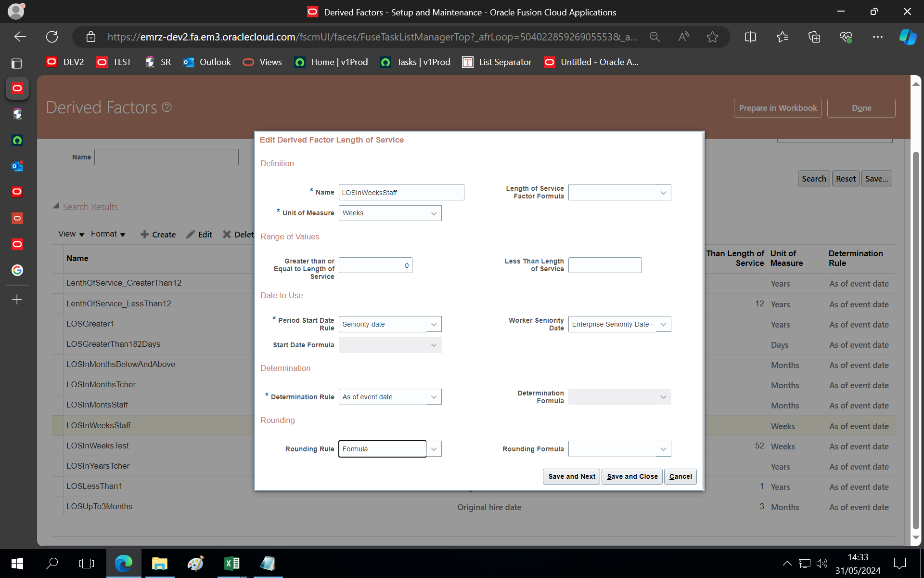Open the Derived Factors help icon
This screenshot has height=578, width=924.
(x=167, y=107)
